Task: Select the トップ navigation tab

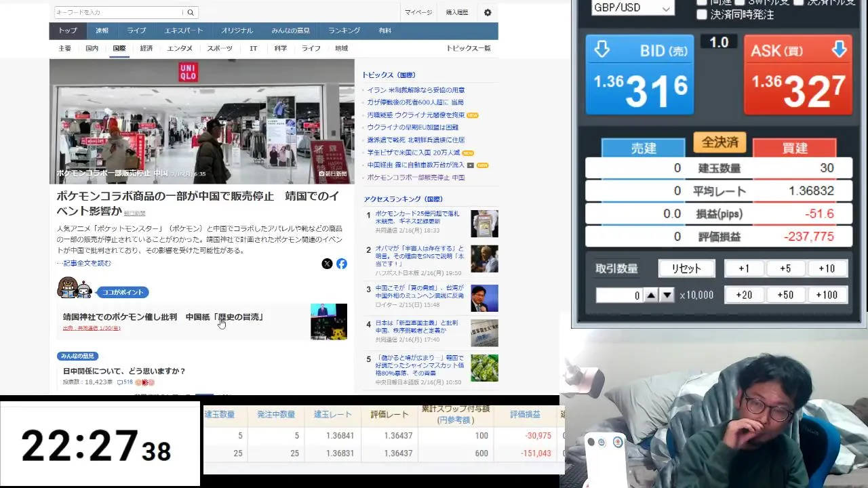Action: (67, 30)
